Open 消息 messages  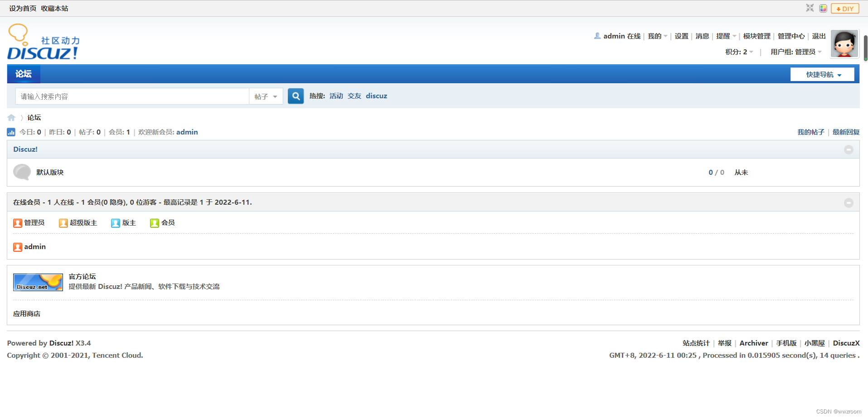click(702, 36)
